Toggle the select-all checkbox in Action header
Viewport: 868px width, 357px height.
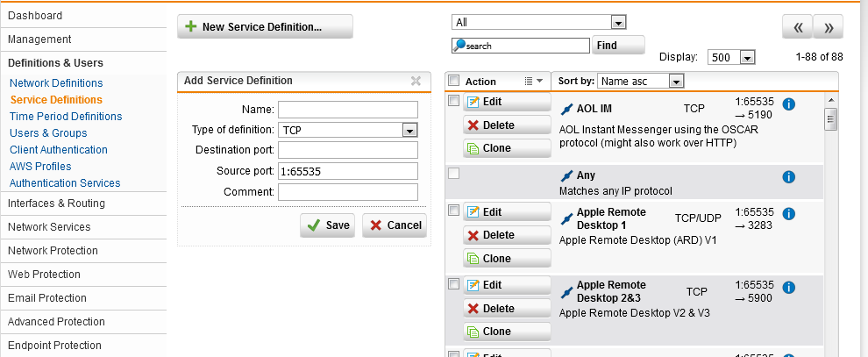[x=453, y=81]
